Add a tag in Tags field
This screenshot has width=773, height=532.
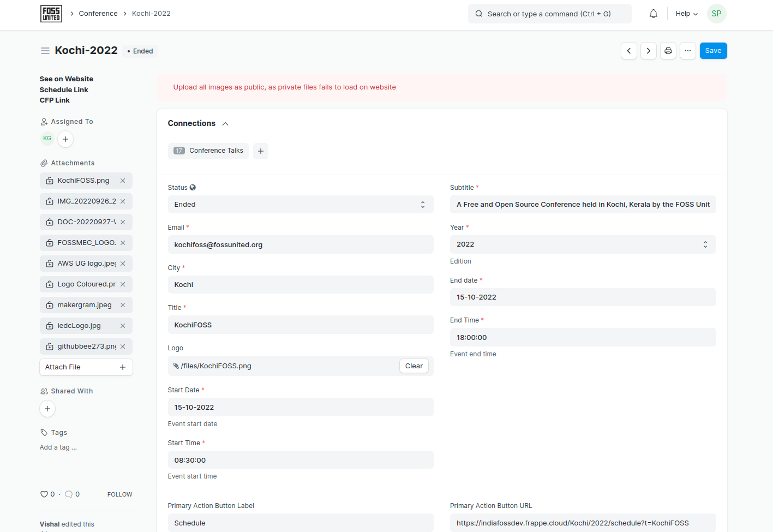click(58, 447)
